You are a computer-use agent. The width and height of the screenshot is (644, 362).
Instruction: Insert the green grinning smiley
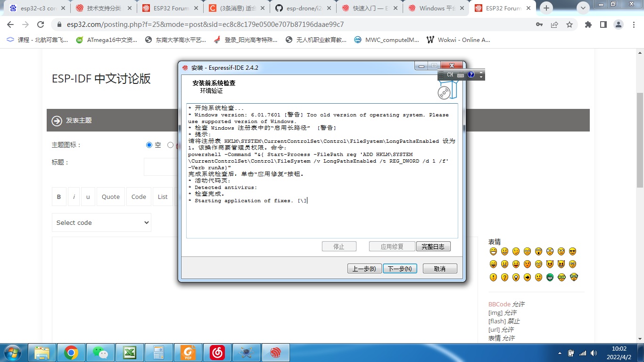tap(550, 277)
